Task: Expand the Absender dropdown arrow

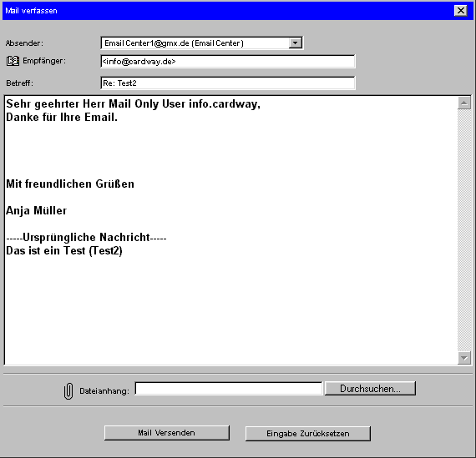Action: click(295, 43)
